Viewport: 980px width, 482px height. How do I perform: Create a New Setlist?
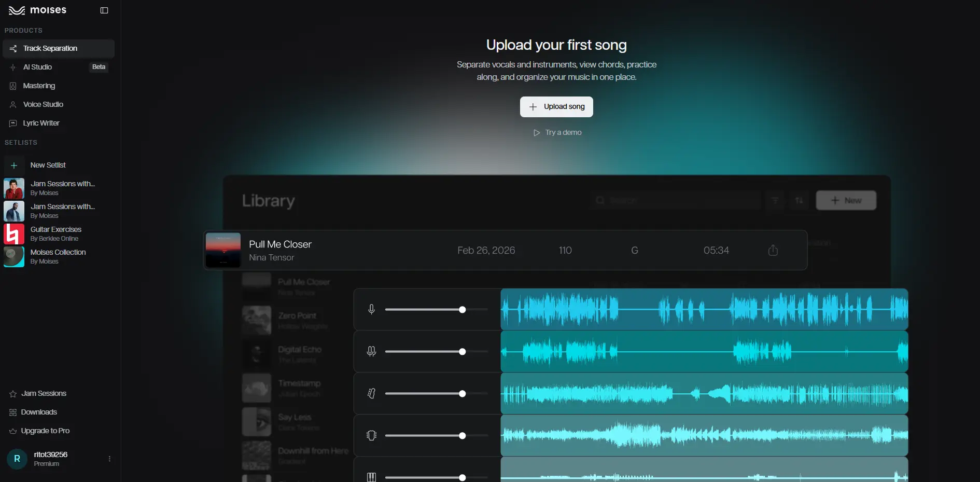pos(59,165)
